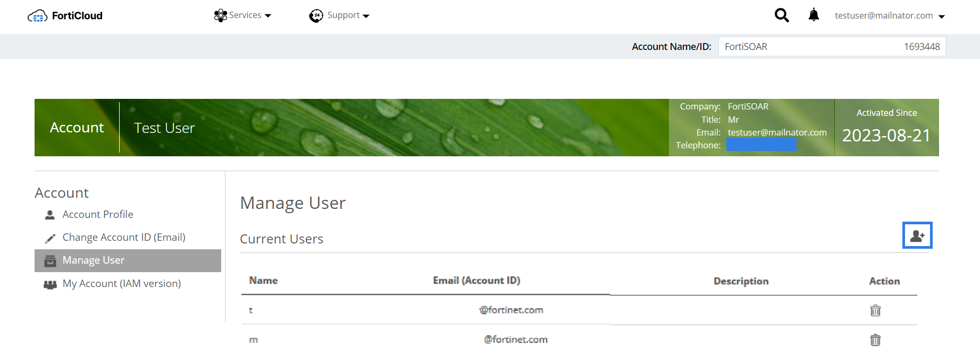The width and height of the screenshot is (980, 354).
Task: Open the search magnifier icon
Action: (782, 15)
